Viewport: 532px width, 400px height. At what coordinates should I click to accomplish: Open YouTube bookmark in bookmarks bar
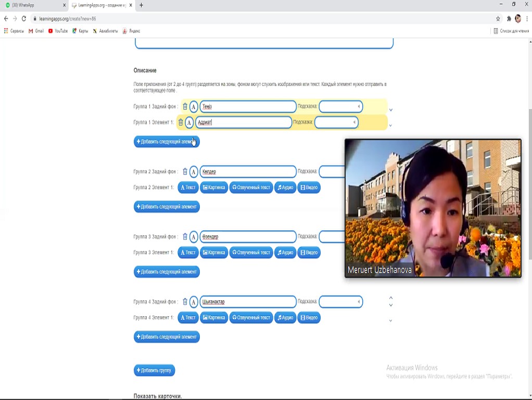pyautogui.click(x=58, y=31)
